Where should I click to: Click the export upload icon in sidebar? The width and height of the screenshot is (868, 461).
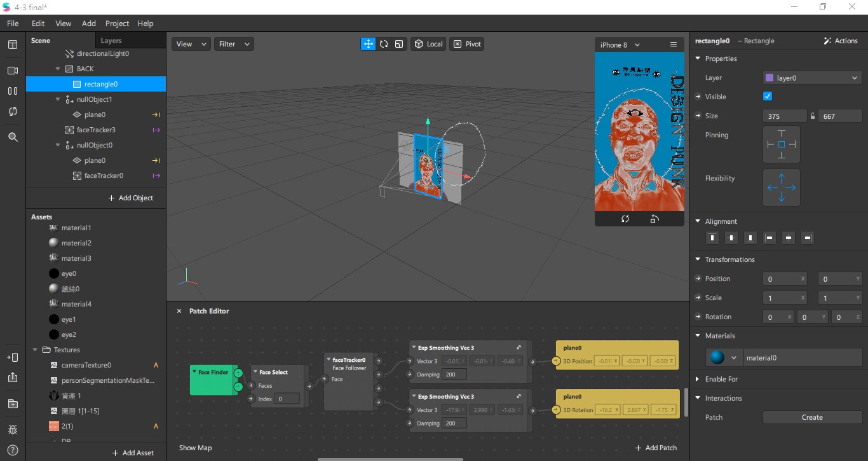pyautogui.click(x=13, y=377)
